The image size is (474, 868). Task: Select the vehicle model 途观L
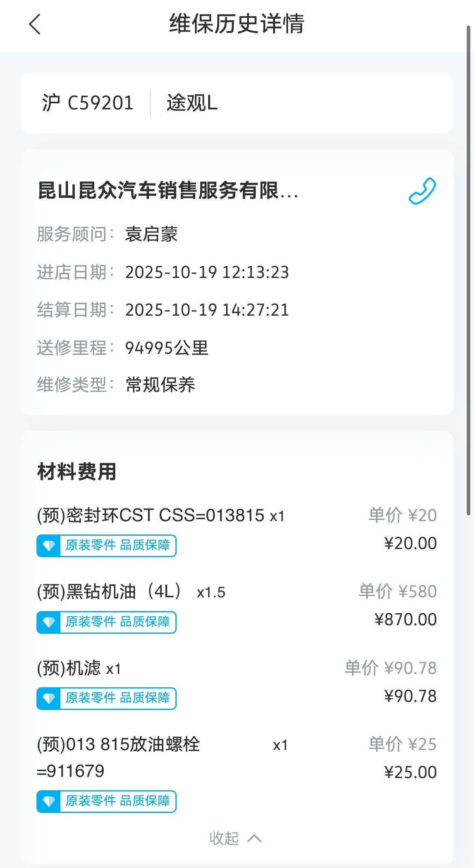(192, 103)
